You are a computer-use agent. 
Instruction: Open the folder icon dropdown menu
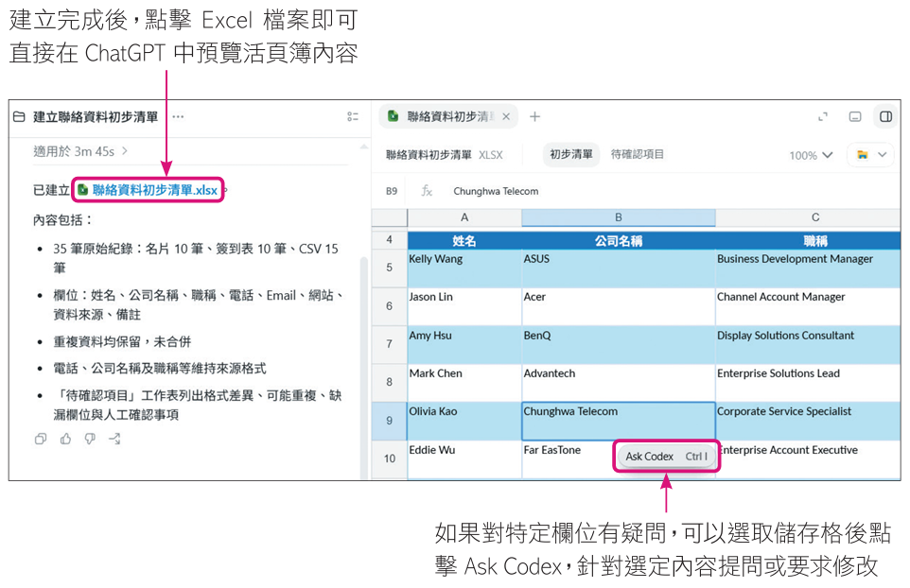pos(872,155)
